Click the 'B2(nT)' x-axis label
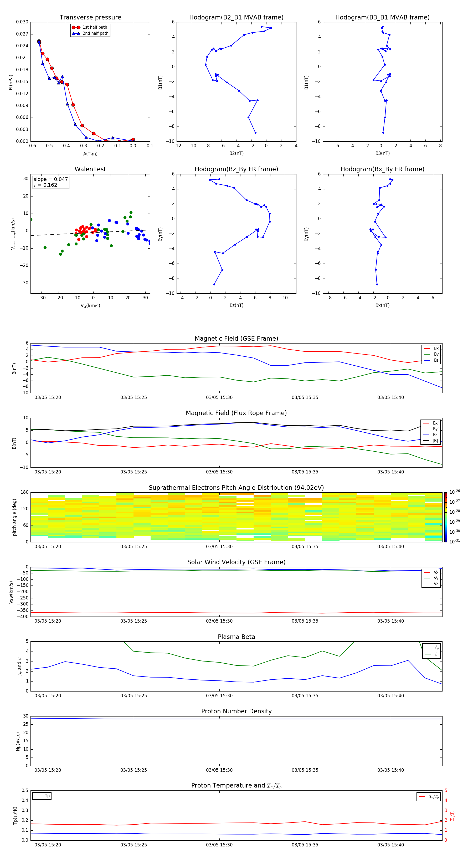The height and width of the screenshot is (868, 473). point(236,153)
